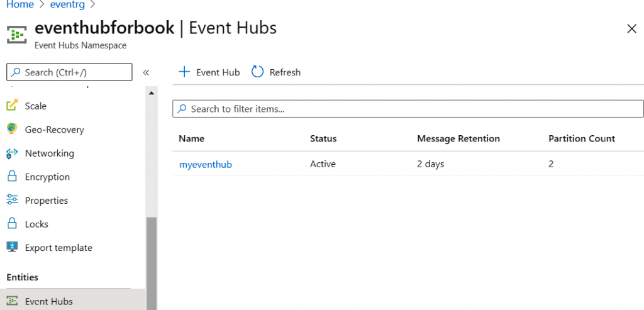Click the Encryption lock icon
Viewport: 644px width, 310px height.
[x=12, y=177]
